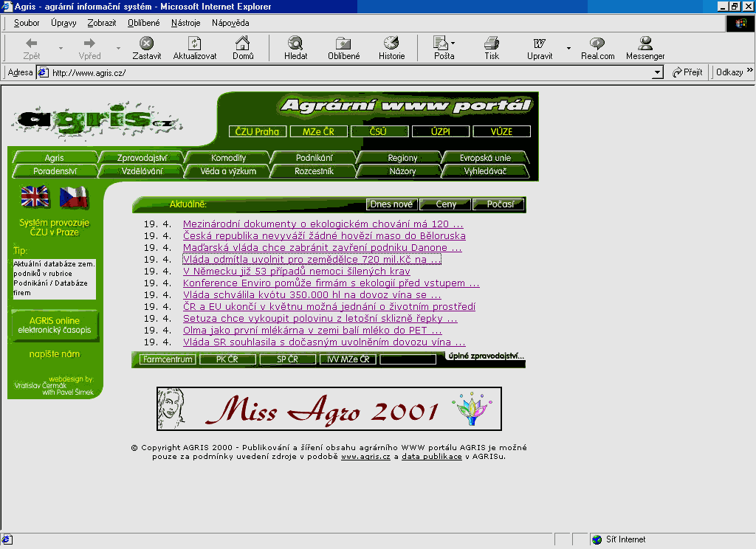Click the ÚZPI button

click(441, 131)
